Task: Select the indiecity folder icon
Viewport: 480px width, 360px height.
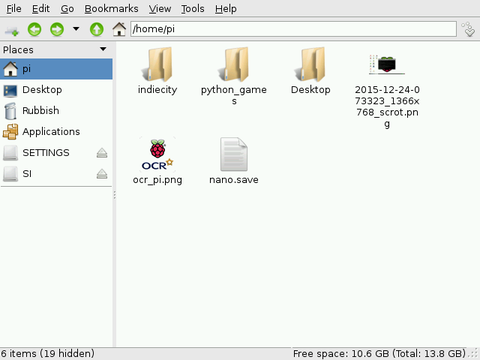Action: coord(157,64)
